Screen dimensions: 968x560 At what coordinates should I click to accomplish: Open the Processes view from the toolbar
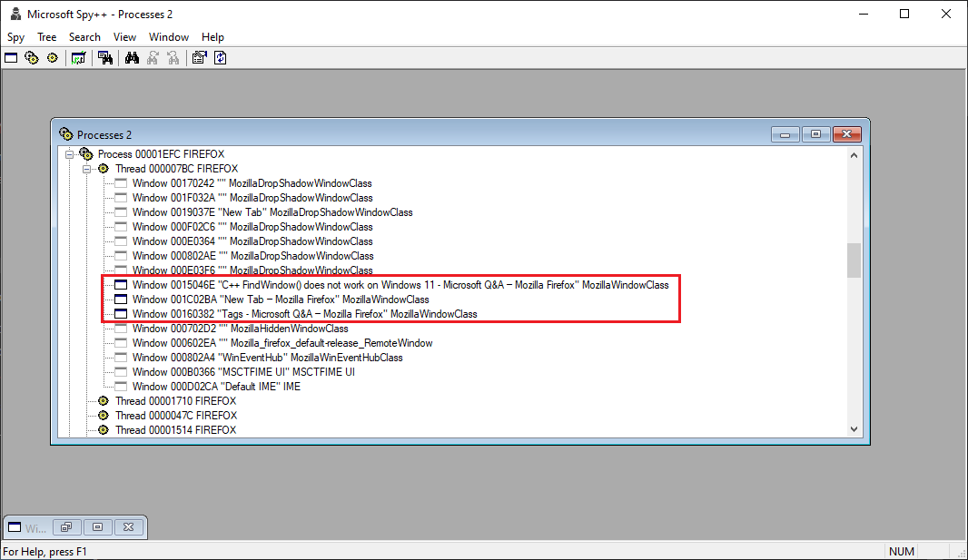(x=31, y=57)
